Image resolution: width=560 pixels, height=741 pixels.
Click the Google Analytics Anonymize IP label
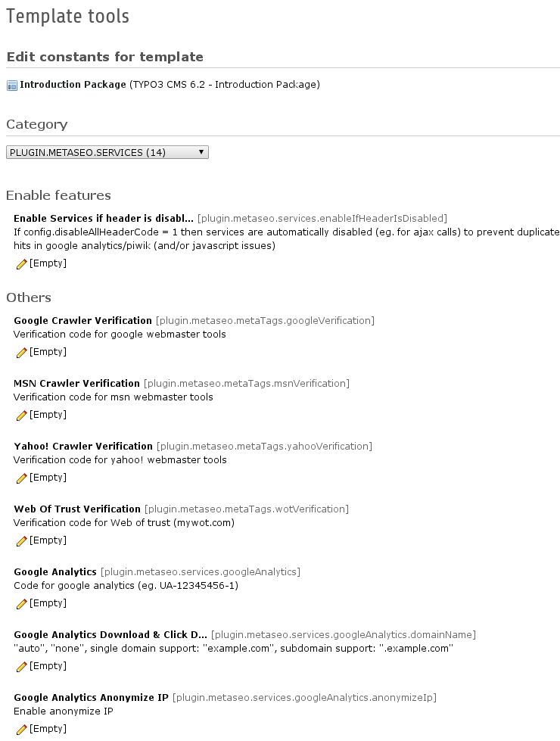coord(91,697)
